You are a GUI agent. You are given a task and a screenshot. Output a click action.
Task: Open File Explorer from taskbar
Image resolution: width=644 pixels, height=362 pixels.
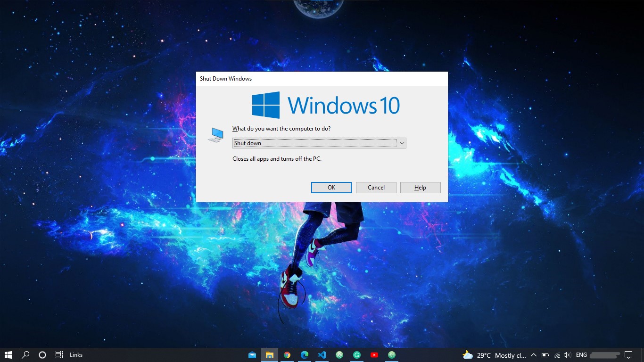[270, 355]
